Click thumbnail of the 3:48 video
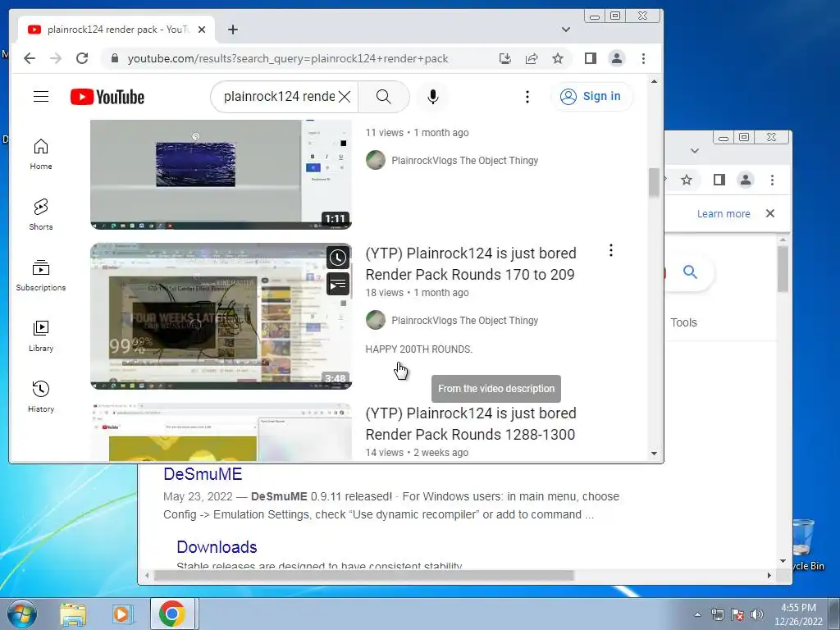 (x=221, y=316)
